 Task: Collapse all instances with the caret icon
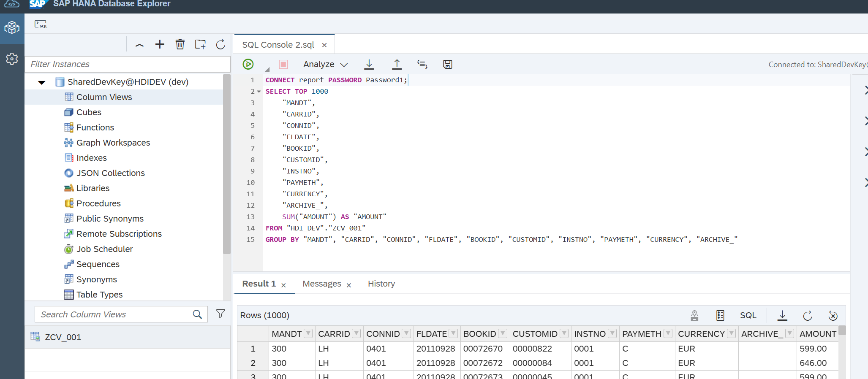[139, 45]
